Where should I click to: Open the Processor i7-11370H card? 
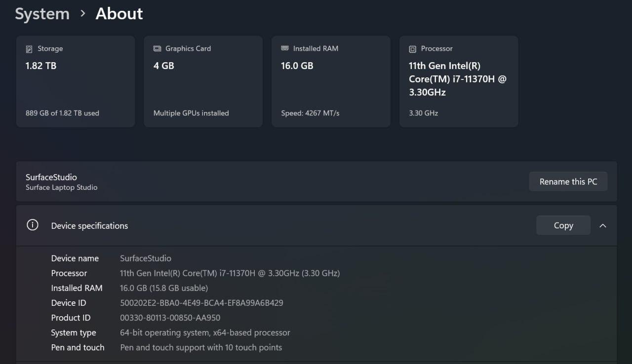(x=459, y=81)
